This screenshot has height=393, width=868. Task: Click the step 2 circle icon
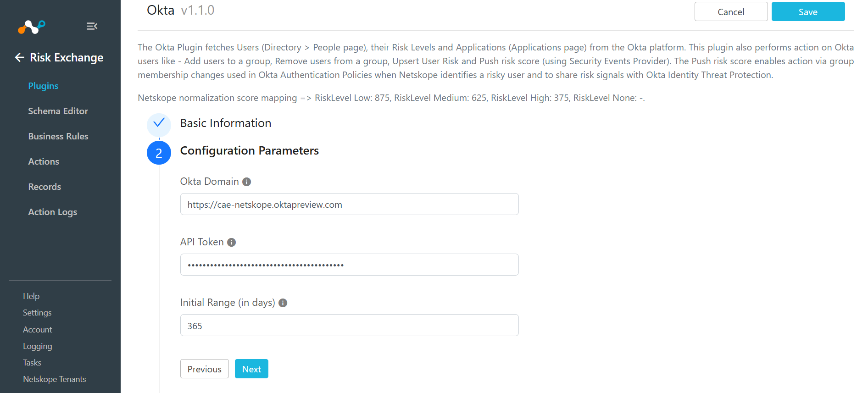coord(159,153)
